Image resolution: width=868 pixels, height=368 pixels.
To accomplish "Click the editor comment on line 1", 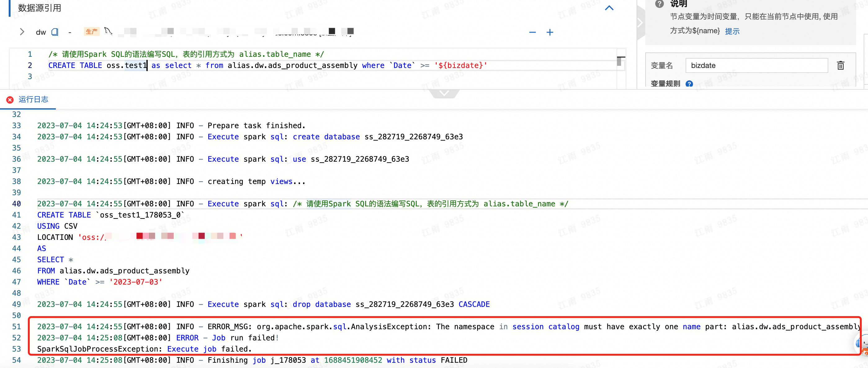I will tap(186, 54).
